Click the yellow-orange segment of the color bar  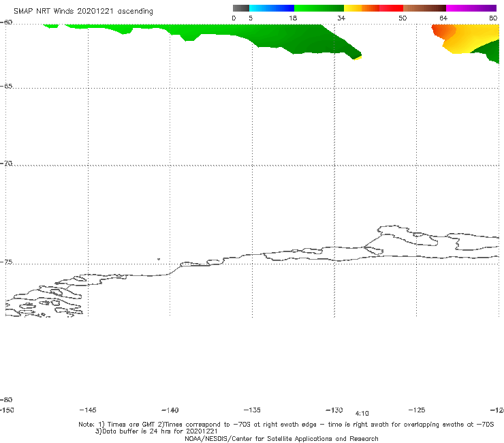361,8
